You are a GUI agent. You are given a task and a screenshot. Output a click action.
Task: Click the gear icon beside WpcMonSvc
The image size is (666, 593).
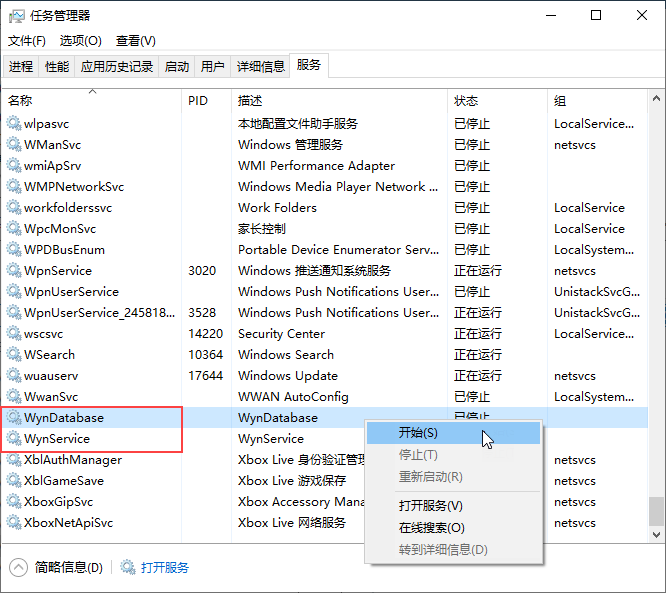[x=14, y=229]
